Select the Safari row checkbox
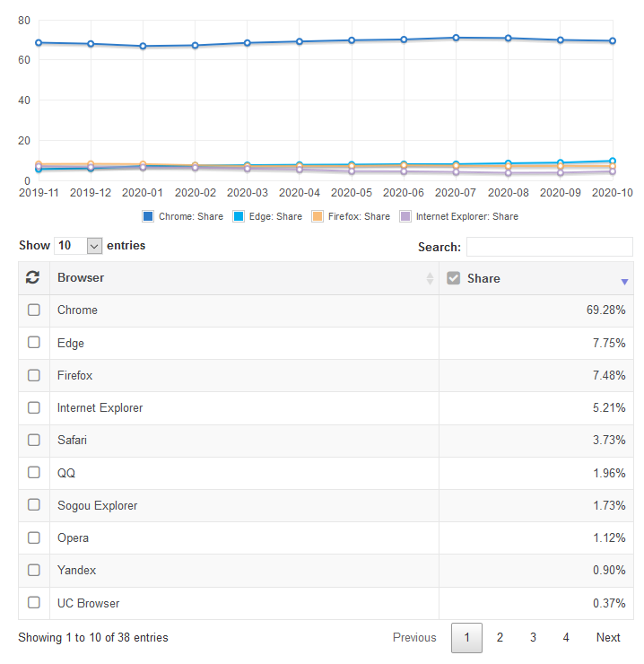 pyautogui.click(x=34, y=441)
